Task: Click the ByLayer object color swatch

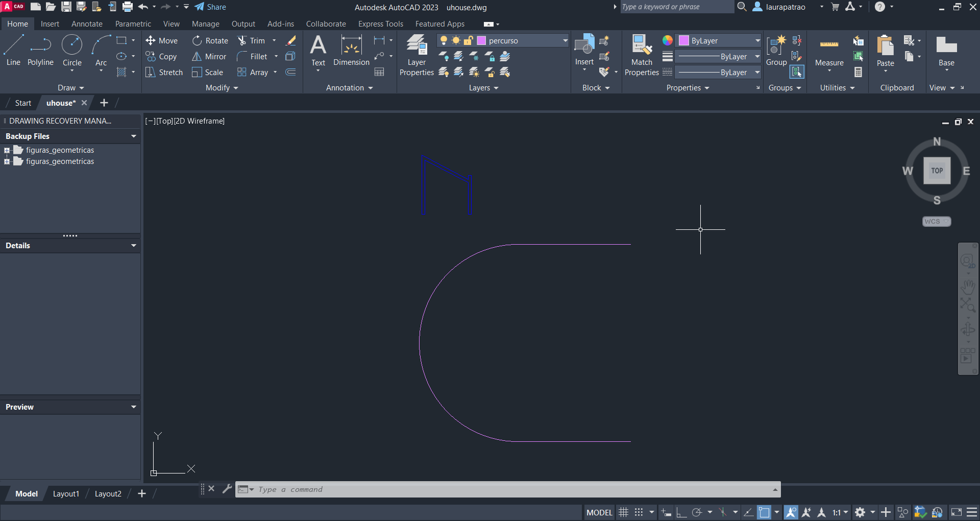Action: (684, 41)
